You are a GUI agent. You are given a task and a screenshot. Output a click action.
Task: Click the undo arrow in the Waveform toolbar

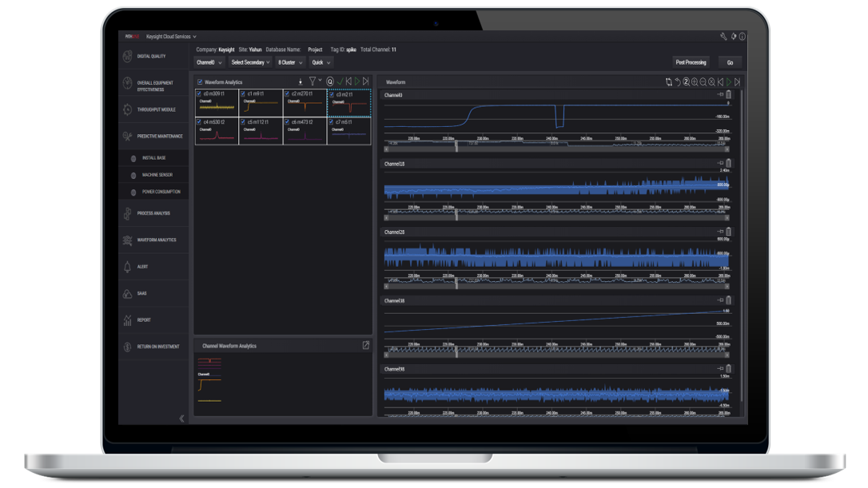(678, 81)
